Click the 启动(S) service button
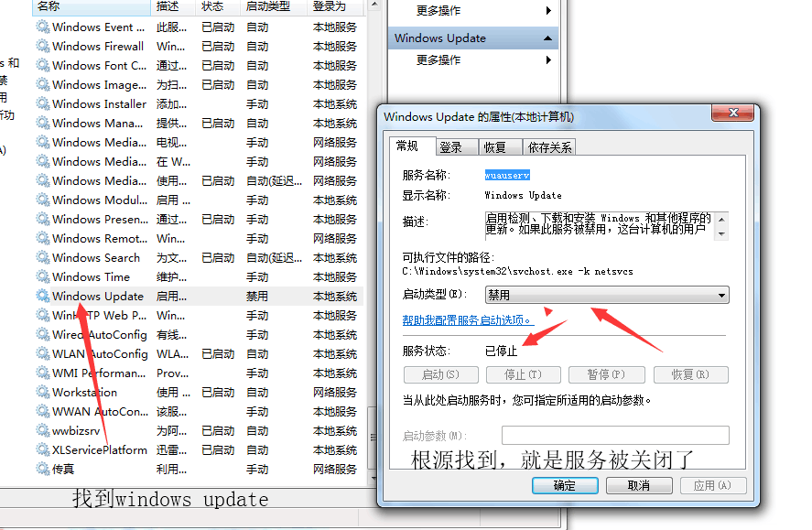The height and width of the screenshot is (530, 812). click(x=440, y=374)
